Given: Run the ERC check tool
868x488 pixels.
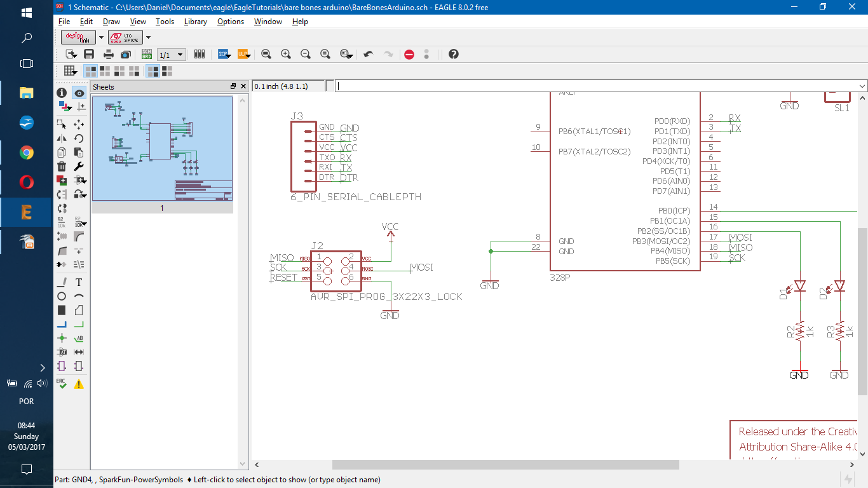Looking at the screenshot, I should (62, 384).
